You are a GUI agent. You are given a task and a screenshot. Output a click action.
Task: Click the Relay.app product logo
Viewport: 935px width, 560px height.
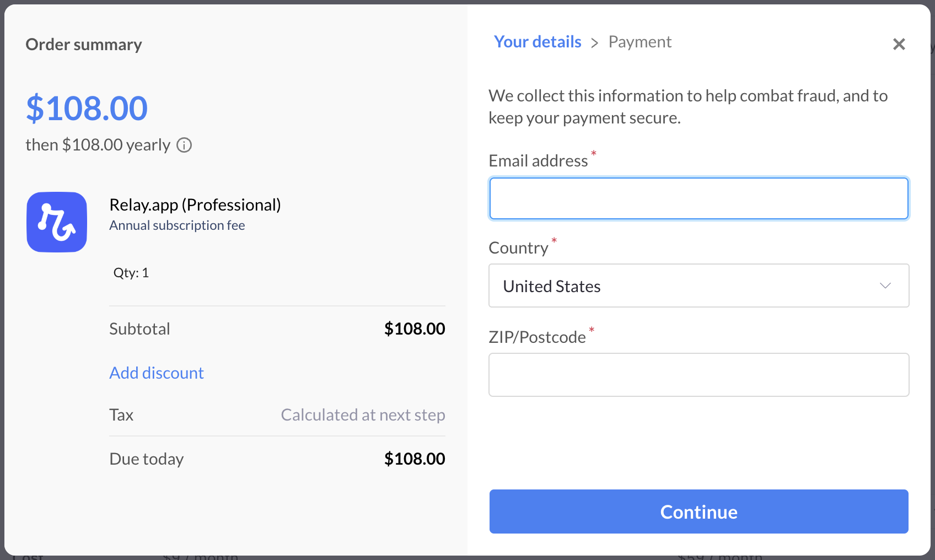point(57,222)
